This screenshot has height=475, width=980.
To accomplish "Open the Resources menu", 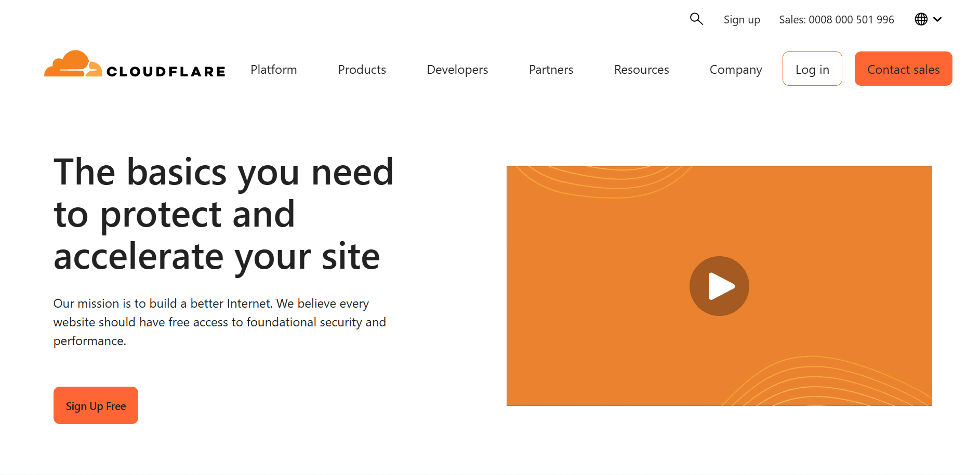I will click(641, 69).
